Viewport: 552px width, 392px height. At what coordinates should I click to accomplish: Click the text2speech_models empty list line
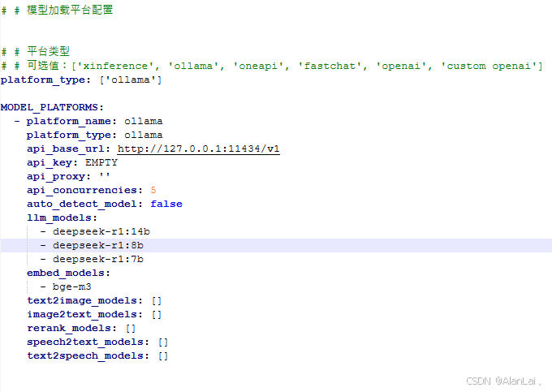click(97, 355)
